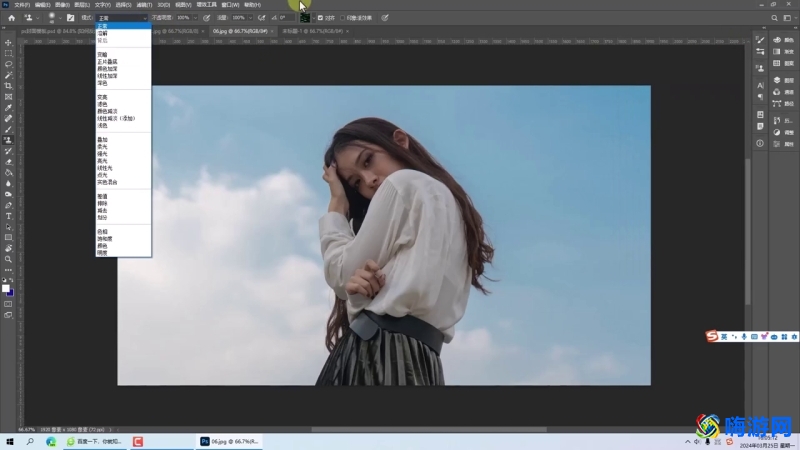This screenshot has height=450, width=800.
Task: Select the Hand tool
Action: tap(8, 248)
